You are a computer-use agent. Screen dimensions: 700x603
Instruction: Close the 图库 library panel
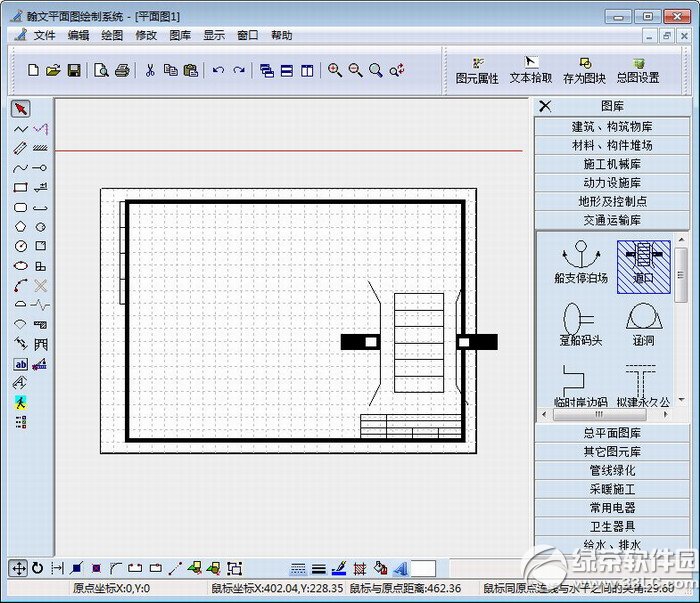545,106
